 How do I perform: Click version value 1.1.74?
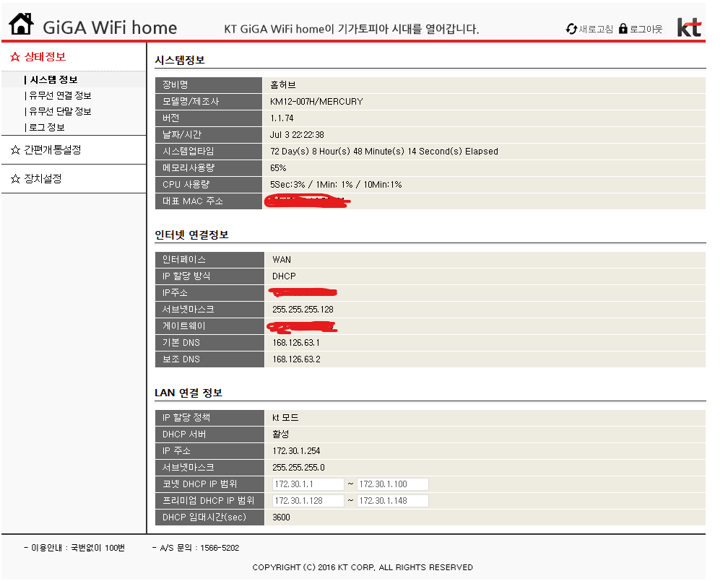point(282,118)
